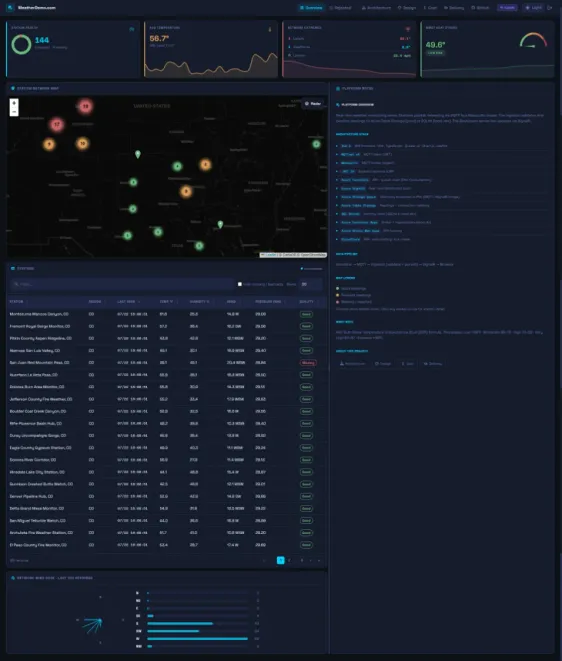Click the W direction wind bar

tap(197, 639)
